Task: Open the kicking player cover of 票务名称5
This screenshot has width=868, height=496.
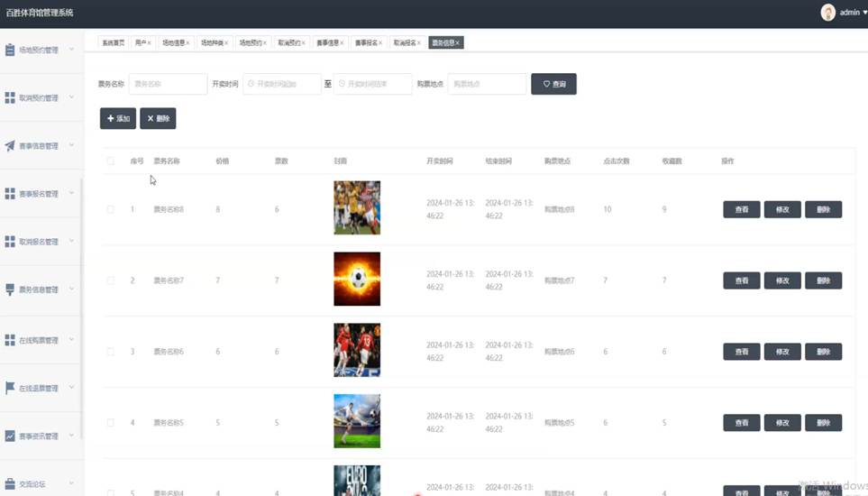Action: click(x=357, y=421)
